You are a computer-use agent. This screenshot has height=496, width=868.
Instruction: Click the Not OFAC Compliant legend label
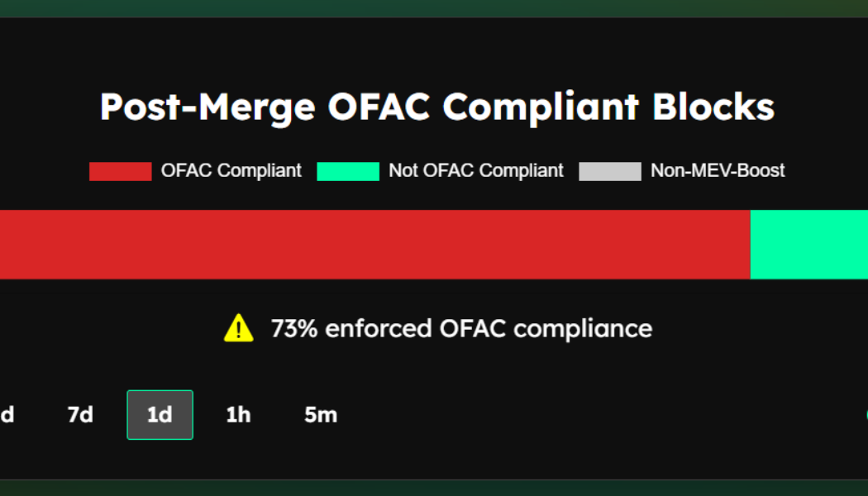point(475,170)
